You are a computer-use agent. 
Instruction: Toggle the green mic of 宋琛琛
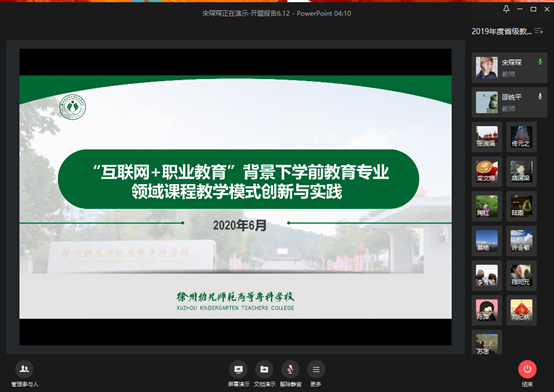coord(540,62)
